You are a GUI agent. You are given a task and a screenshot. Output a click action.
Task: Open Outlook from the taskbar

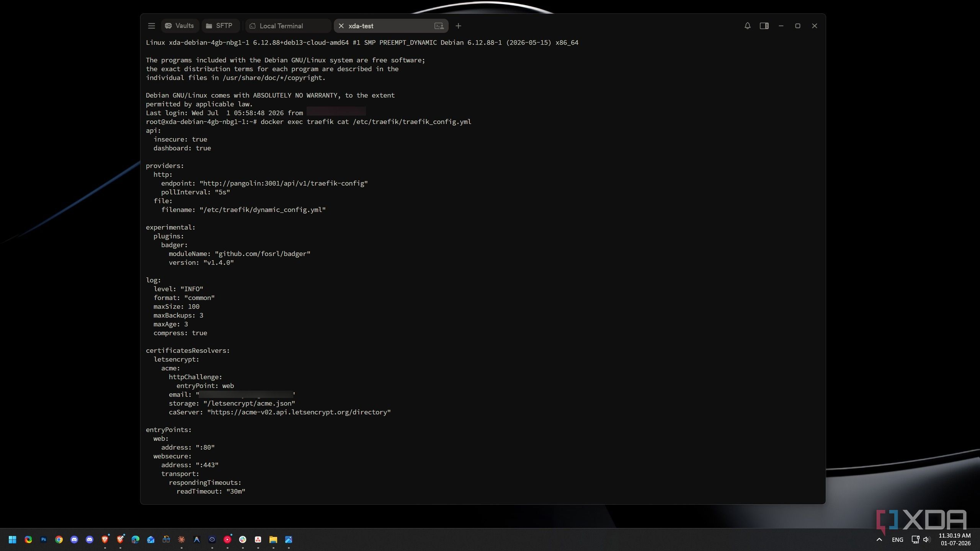pyautogui.click(x=151, y=540)
